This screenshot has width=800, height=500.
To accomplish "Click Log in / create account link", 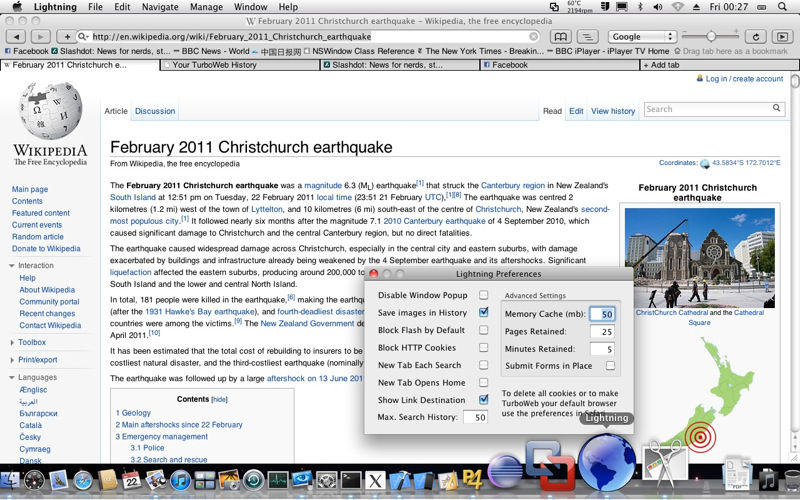I will click(x=744, y=79).
